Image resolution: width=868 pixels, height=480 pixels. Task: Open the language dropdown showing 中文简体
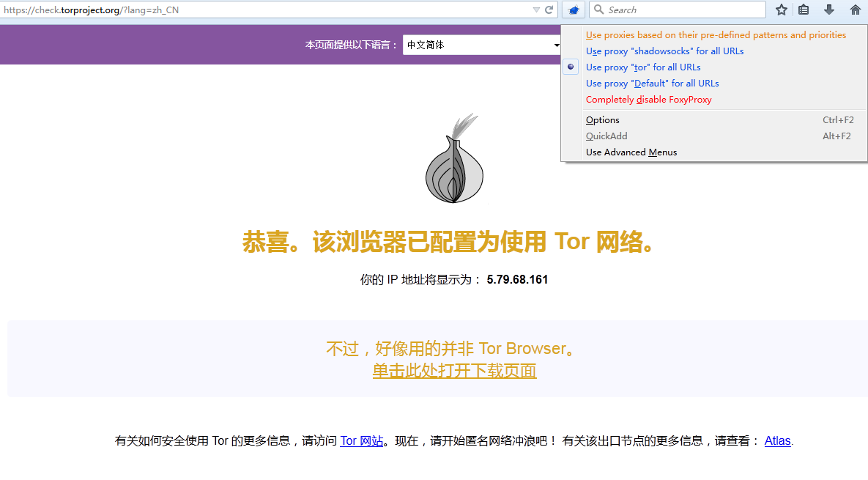point(481,45)
